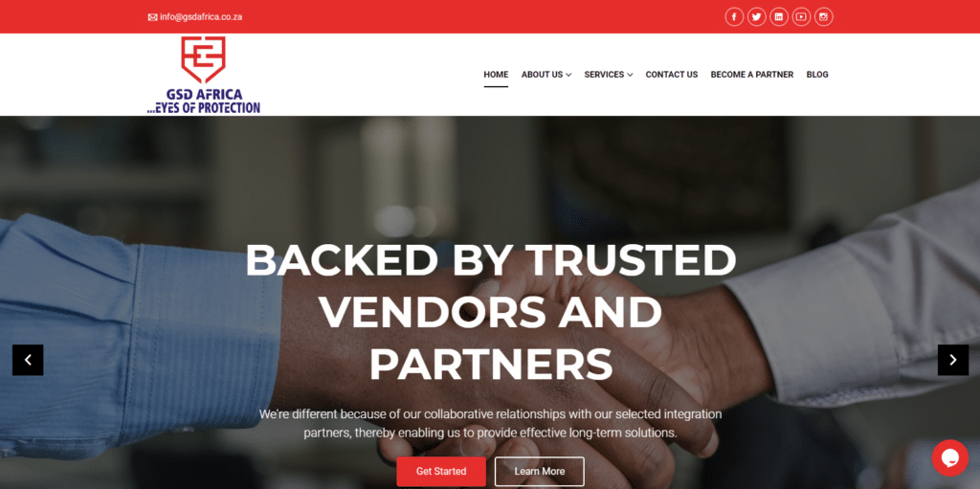
Task: Click the info@gsdafrica.co.za email link
Action: click(x=201, y=17)
